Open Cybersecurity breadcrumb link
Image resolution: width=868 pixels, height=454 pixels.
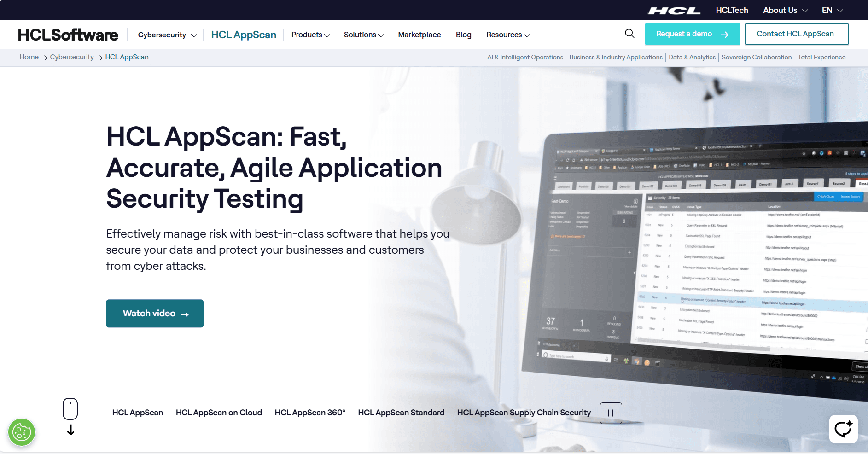click(x=72, y=57)
